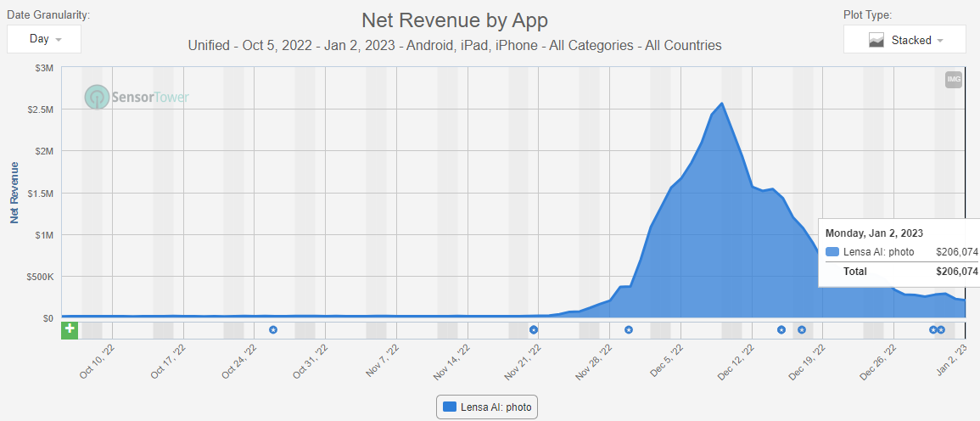The width and height of the screenshot is (980, 421).
Task: Click the event marker just before Dec 19
Action: pyautogui.click(x=801, y=329)
